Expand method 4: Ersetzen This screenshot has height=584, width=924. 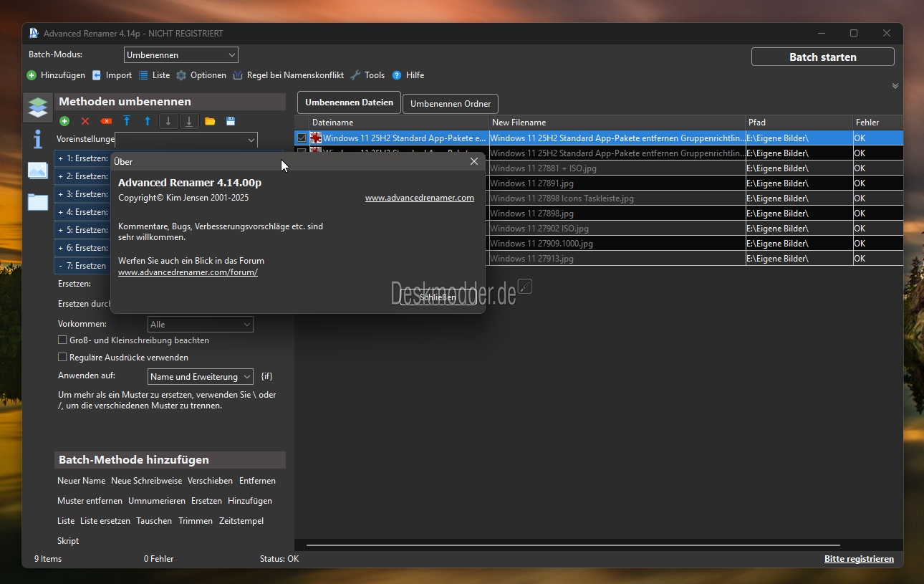(x=61, y=212)
